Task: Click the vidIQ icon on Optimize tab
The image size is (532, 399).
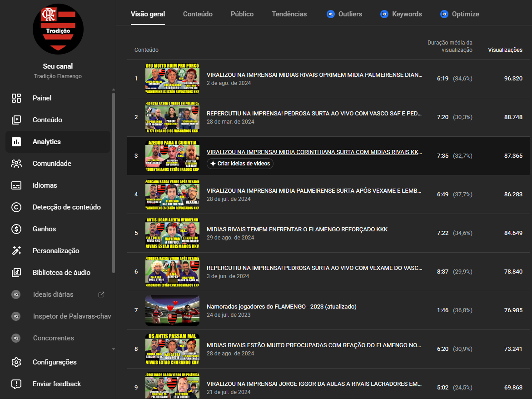Action: pyautogui.click(x=444, y=14)
